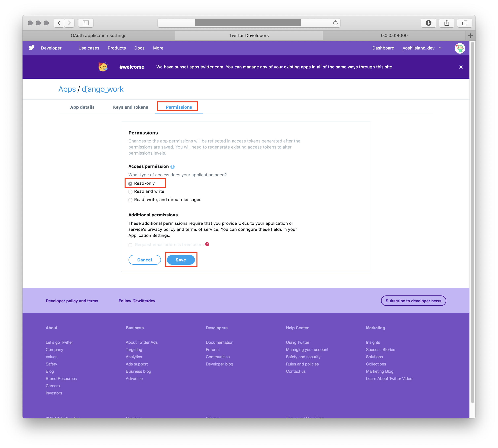The width and height of the screenshot is (498, 448).
Task: Open About Twitter Ads link
Action: coord(142,342)
